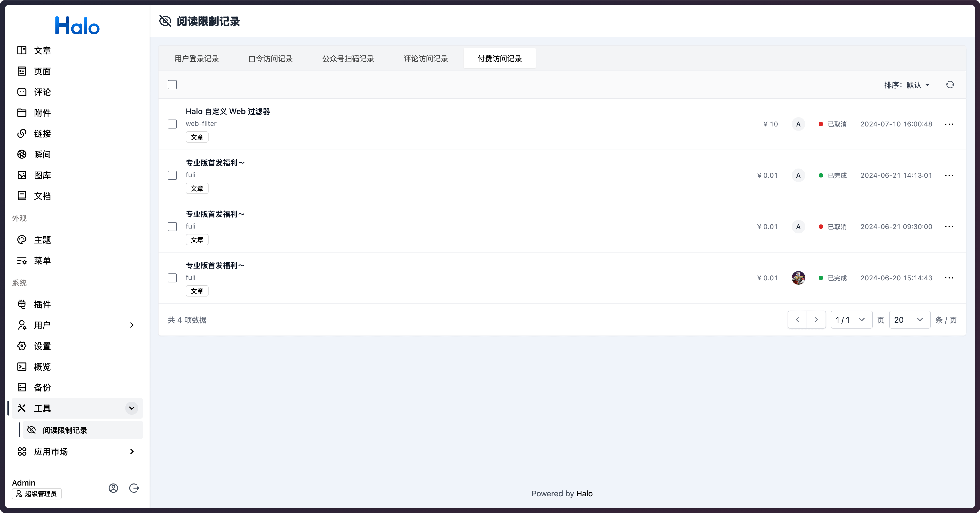Screen dimensions: 980x513
Task: Open the 排序: 默认 sort dropdown
Action: click(907, 85)
